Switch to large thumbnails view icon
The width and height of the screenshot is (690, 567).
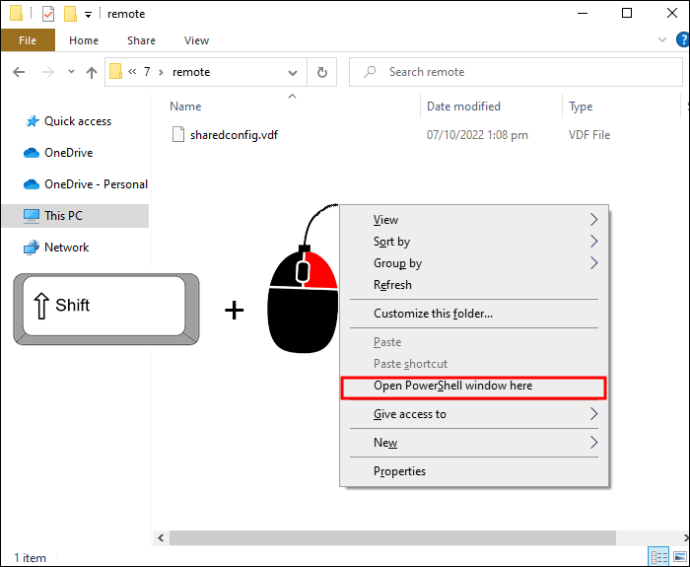point(680,557)
